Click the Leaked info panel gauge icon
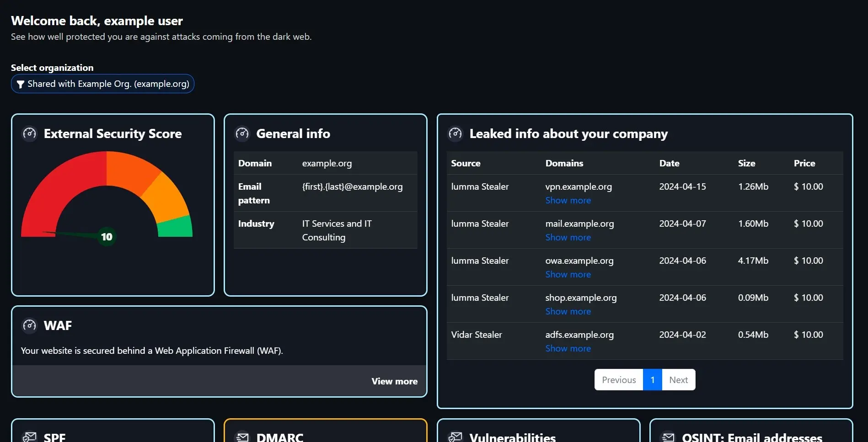The image size is (868, 442). tap(455, 133)
